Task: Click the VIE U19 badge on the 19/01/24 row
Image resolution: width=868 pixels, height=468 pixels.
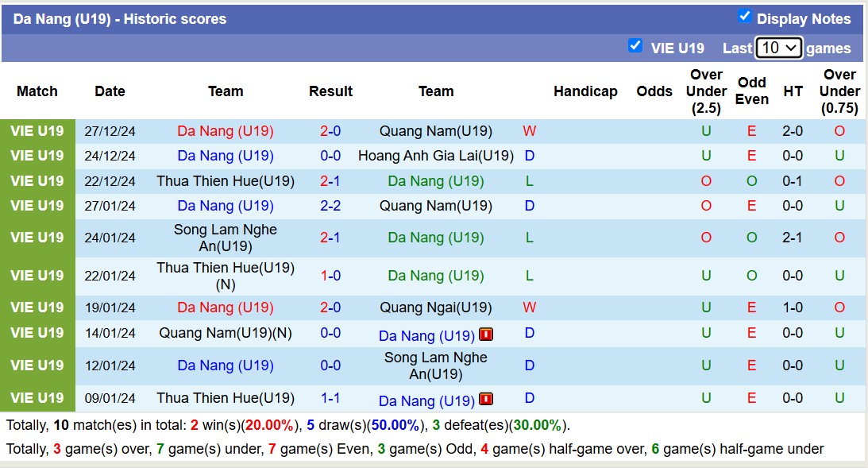Action: pyautogui.click(x=37, y=307)
